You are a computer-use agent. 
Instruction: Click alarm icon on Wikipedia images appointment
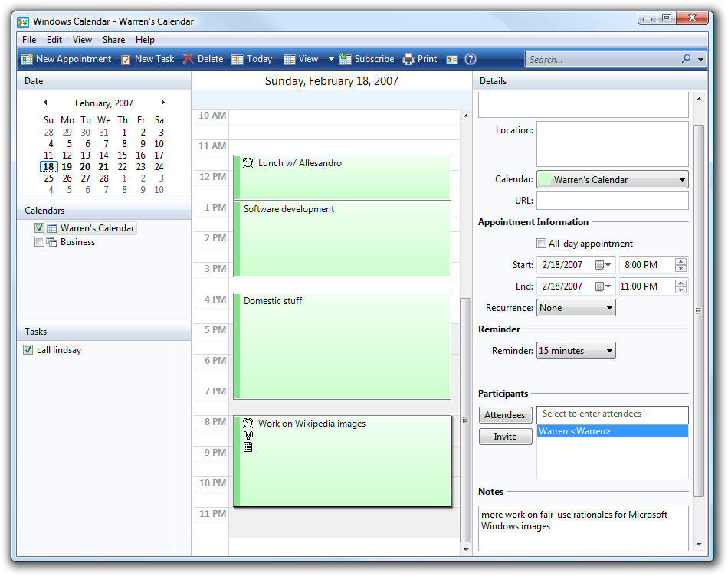(x=248, y=423)
